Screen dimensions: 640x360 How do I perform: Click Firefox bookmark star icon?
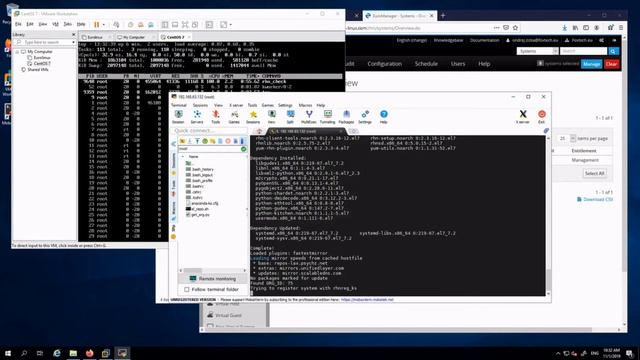(x=516, y=28)
